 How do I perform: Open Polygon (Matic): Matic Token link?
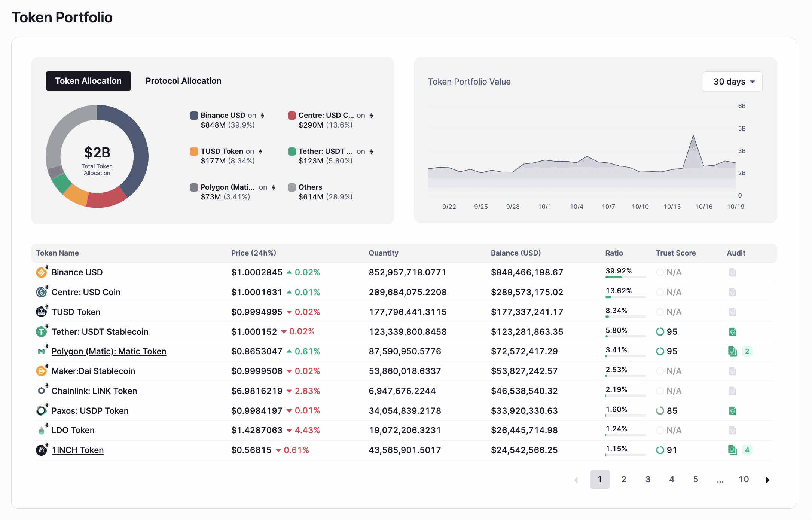coord(109,351)
